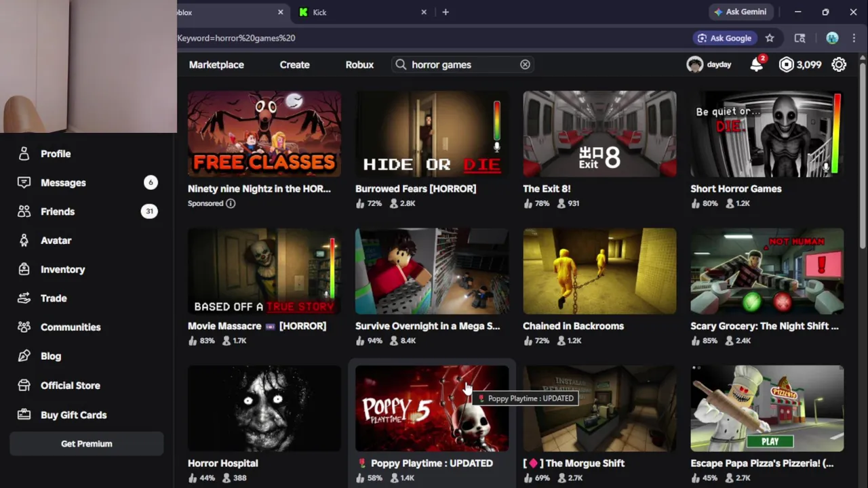Open Ninety nine Nightz game thumbnail
This screenshot has height=488, width=868.
[x=264, y=134]
